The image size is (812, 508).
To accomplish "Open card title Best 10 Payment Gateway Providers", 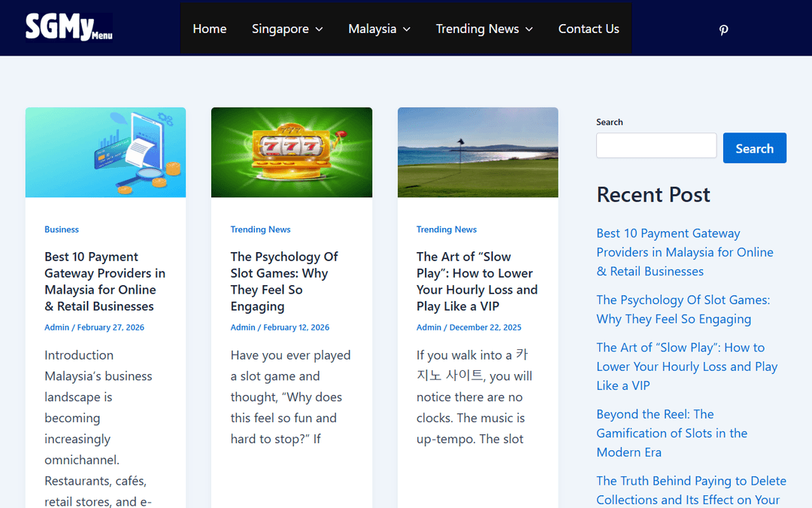I will (x=105, y=281).
